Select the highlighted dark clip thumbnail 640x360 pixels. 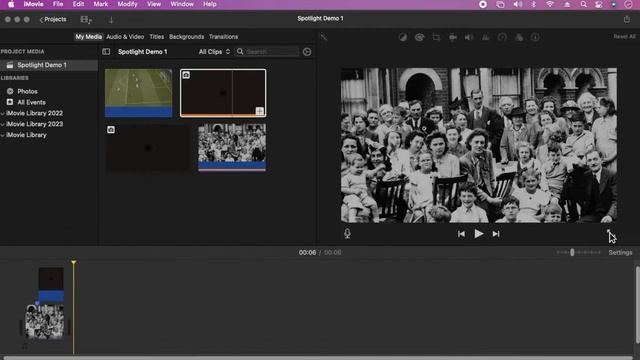click(223, 93)
